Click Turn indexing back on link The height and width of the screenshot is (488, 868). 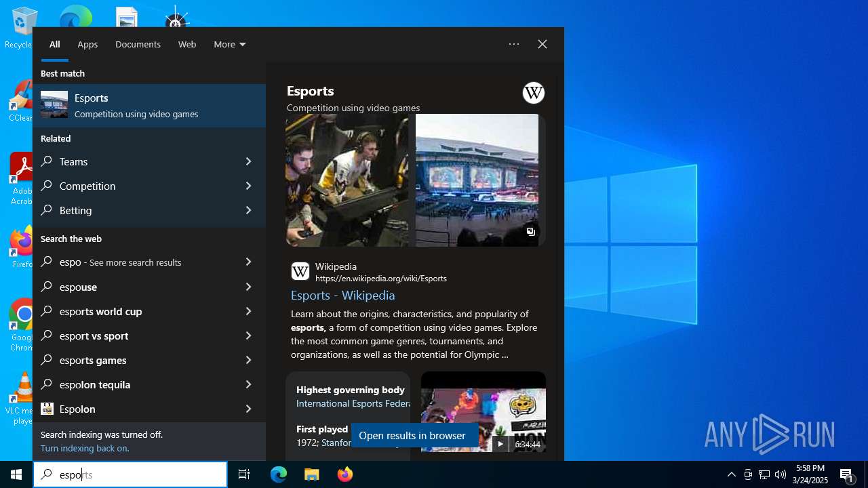[x=85, y=448]
